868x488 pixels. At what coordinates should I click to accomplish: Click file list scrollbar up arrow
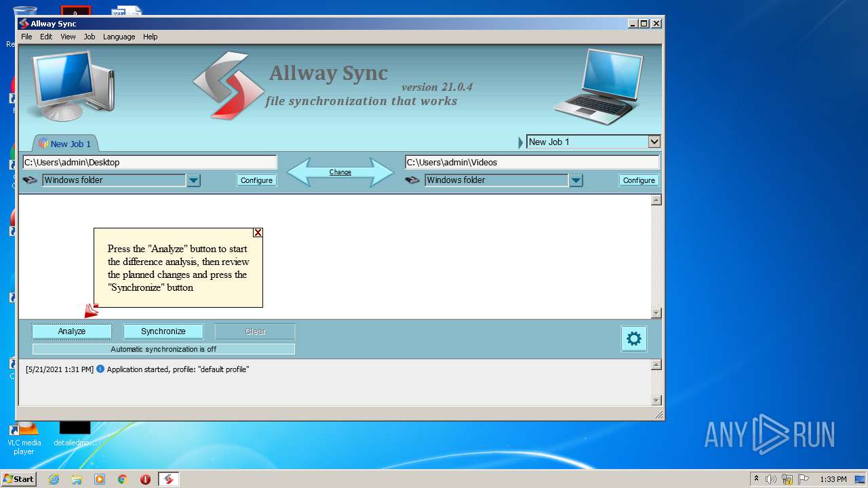[x=656, y=200]
